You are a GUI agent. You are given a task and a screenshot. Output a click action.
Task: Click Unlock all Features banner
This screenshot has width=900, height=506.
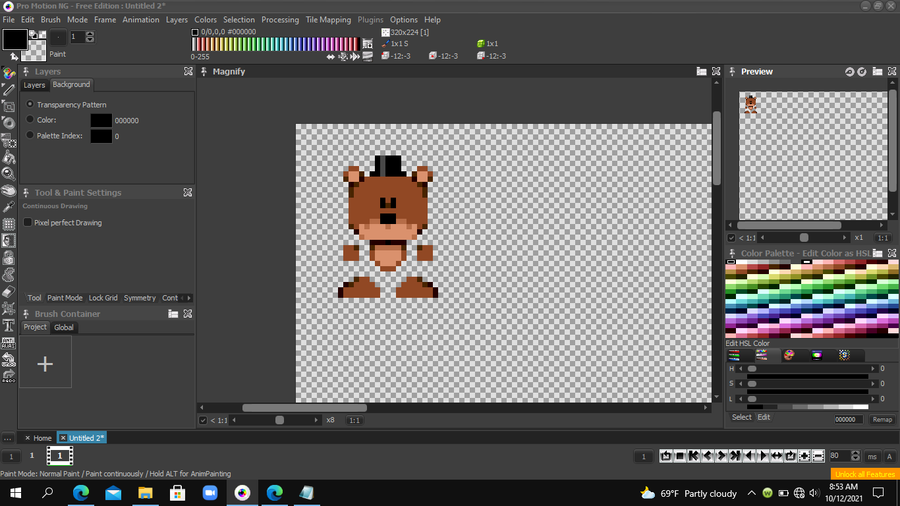pos(865,474)
